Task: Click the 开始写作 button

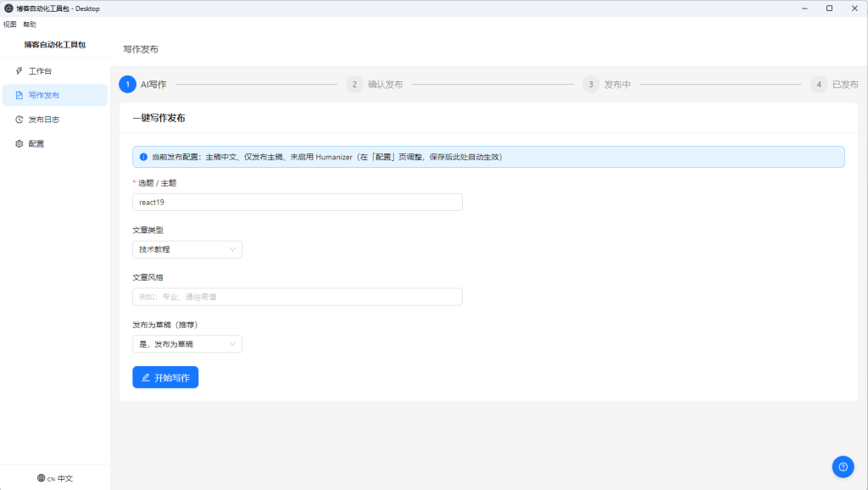Action: (x=165, y=377)
